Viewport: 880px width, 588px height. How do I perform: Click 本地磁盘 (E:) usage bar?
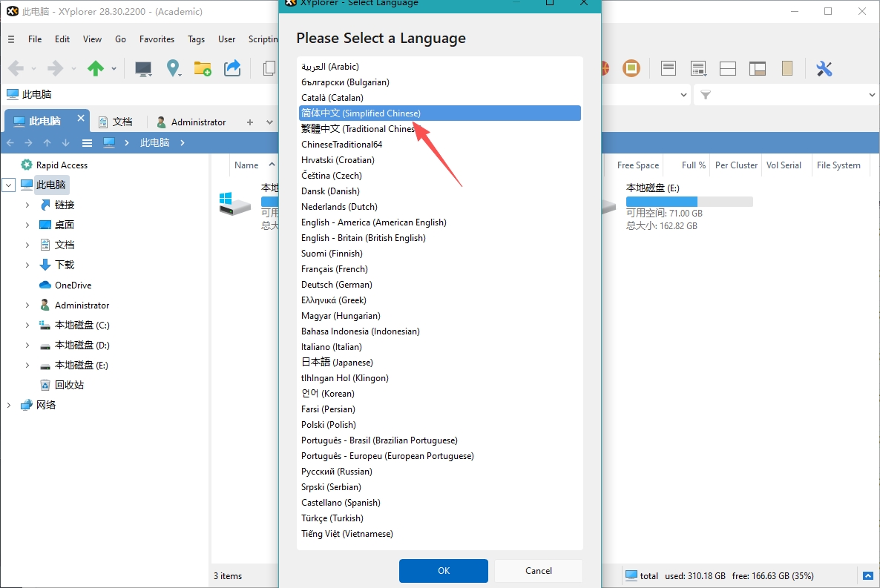[689, 202]
